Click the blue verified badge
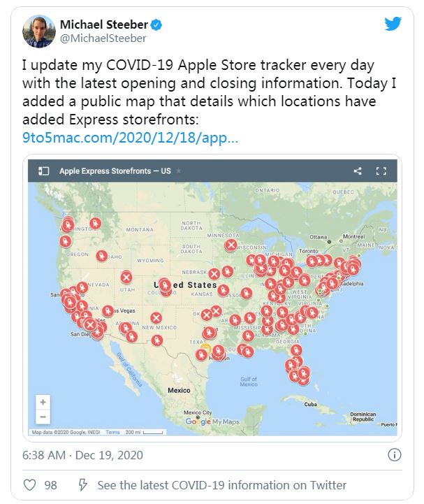Image resolution: width=424 pixels, height=504 pixels. pos(156,24)
